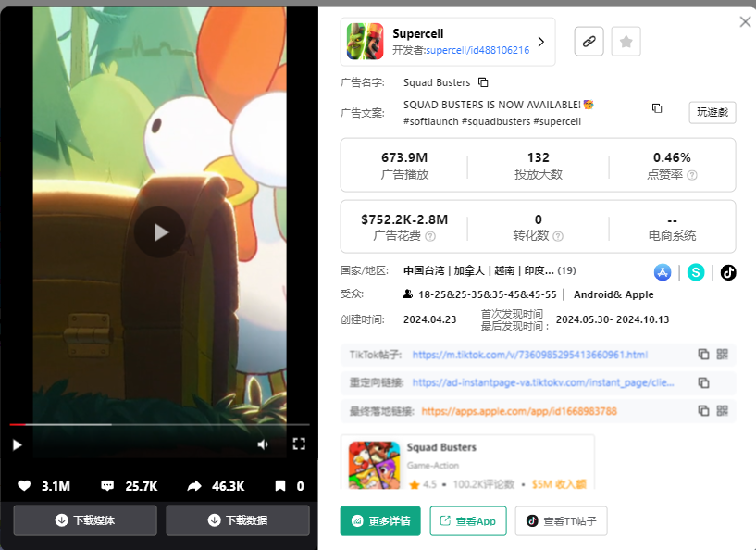The image size is (756, 550).
Task: Click the 132 days running value
Action: point(538,157)
